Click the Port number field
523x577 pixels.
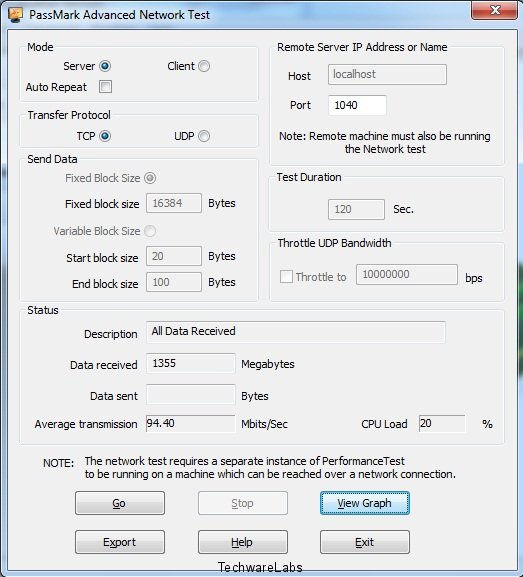point(357,105)
